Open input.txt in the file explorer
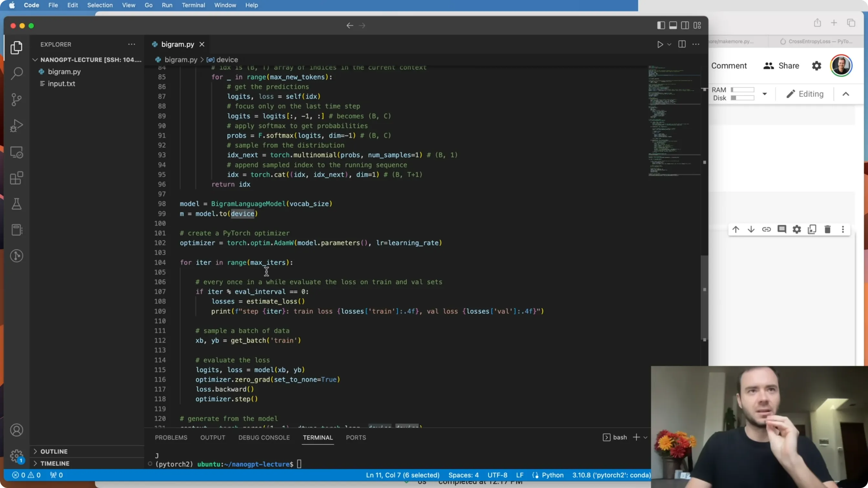This screenshot has width=868, height=488. point(61,84)
